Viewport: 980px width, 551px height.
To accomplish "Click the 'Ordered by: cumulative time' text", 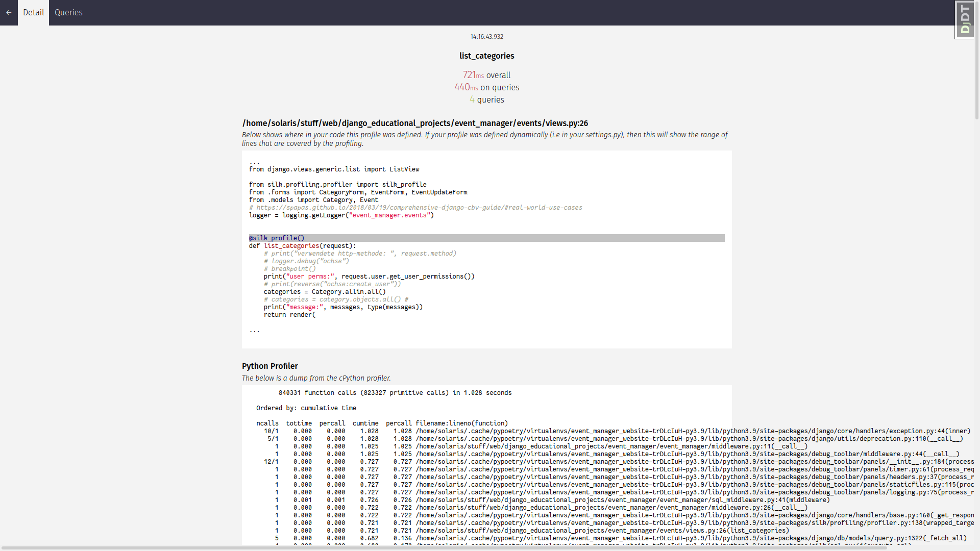I will click(306, 408).
